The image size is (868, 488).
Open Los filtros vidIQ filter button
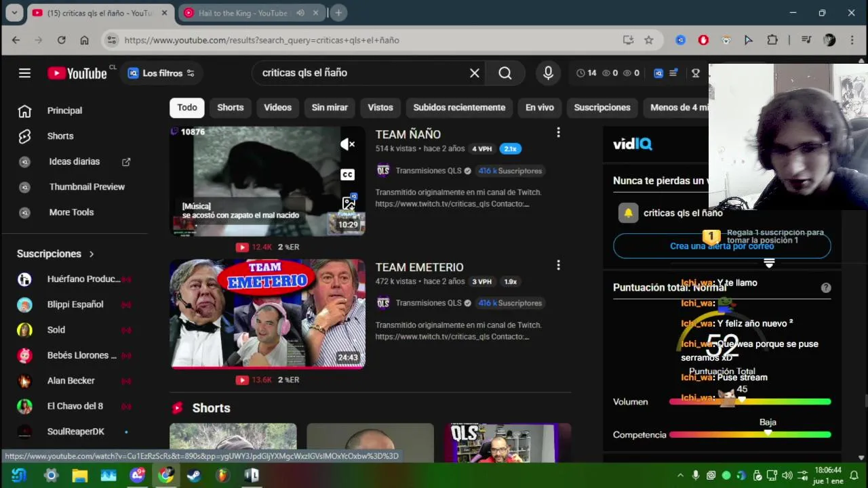pyautogui.click(x=161, y=73)
